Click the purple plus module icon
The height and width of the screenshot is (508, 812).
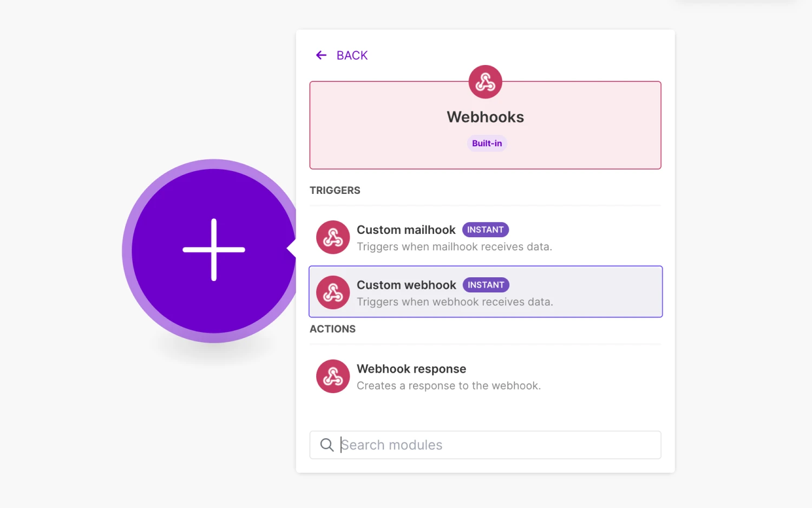[213, 250]
